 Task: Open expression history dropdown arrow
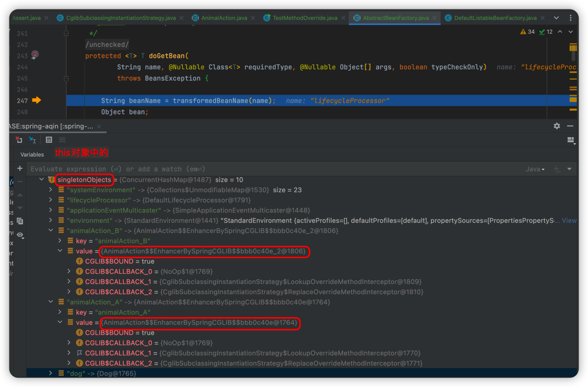(x=569, y=169)
